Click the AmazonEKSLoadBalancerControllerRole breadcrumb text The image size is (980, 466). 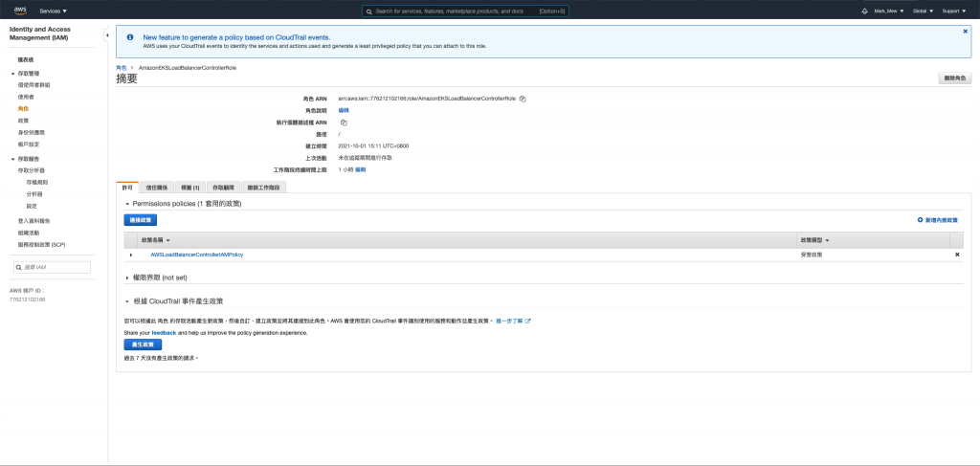tap(188, 68)
